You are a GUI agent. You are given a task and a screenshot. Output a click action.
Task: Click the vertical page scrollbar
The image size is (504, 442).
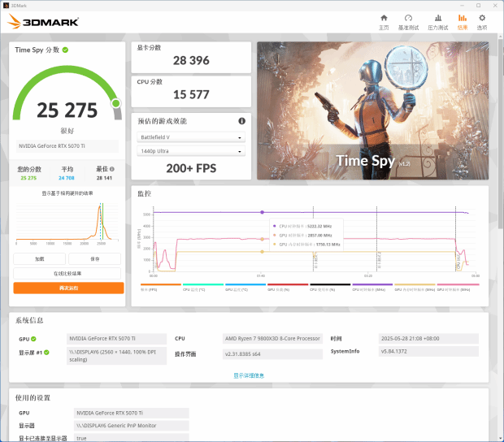[501, 135]
